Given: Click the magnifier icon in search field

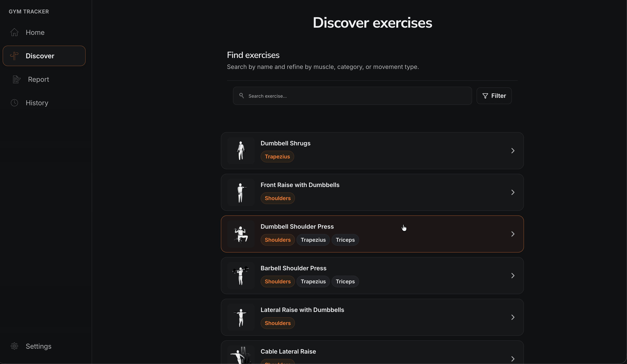Looking at the screenshot, I should (241, 95).
